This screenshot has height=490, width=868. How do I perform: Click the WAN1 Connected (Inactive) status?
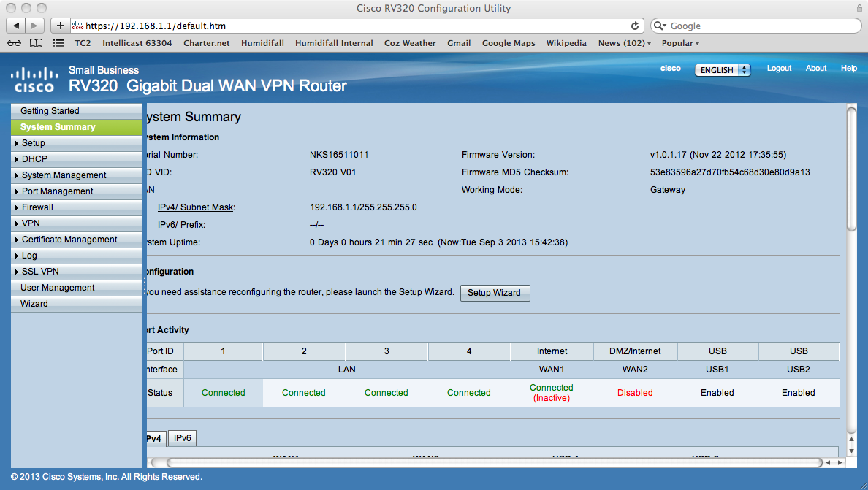coord(552,393)
